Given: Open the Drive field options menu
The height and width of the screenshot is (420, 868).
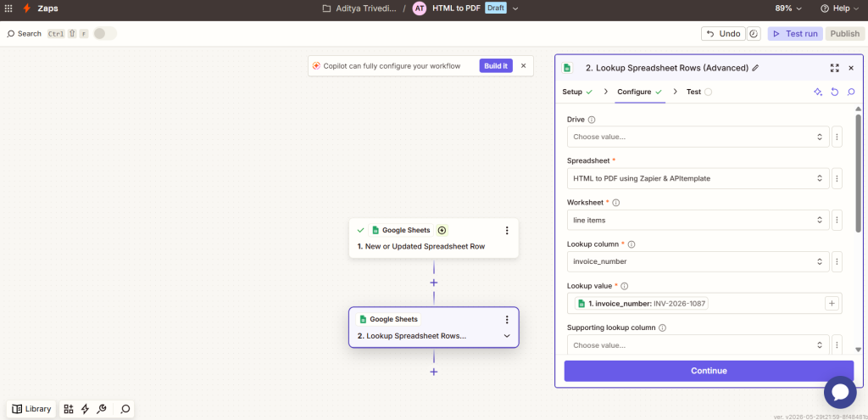Looking at the screenshot, I should (x=837, y=137).
